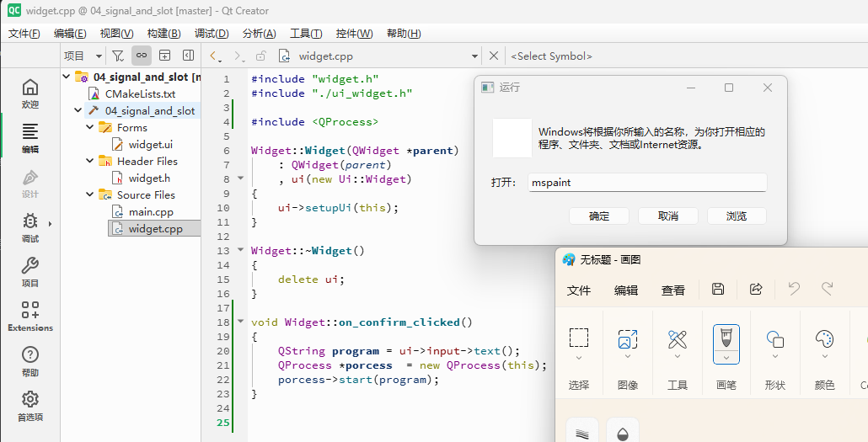Open the Extensions mode
Viewport: 868px width, 442px height.
[29, 317]
